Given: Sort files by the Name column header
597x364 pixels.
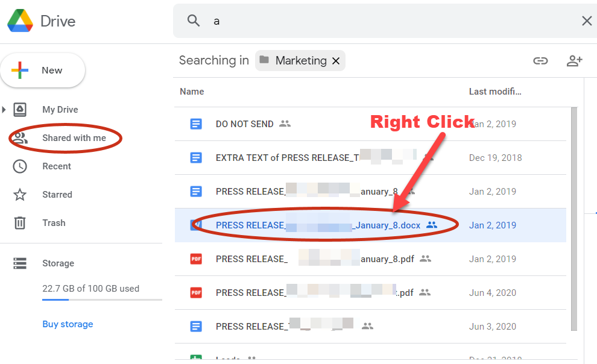Looking at the screenshot, I should (191, 91).
